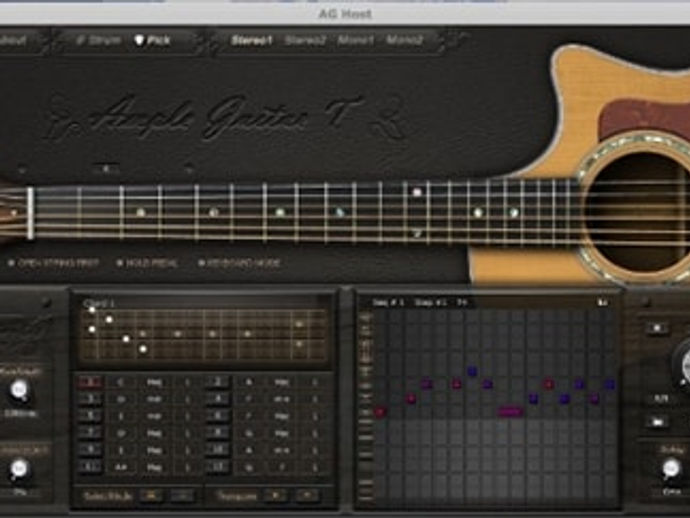Click second Transpose arrow button
This screenshot has width=690, height=518.
pos(307,496)
